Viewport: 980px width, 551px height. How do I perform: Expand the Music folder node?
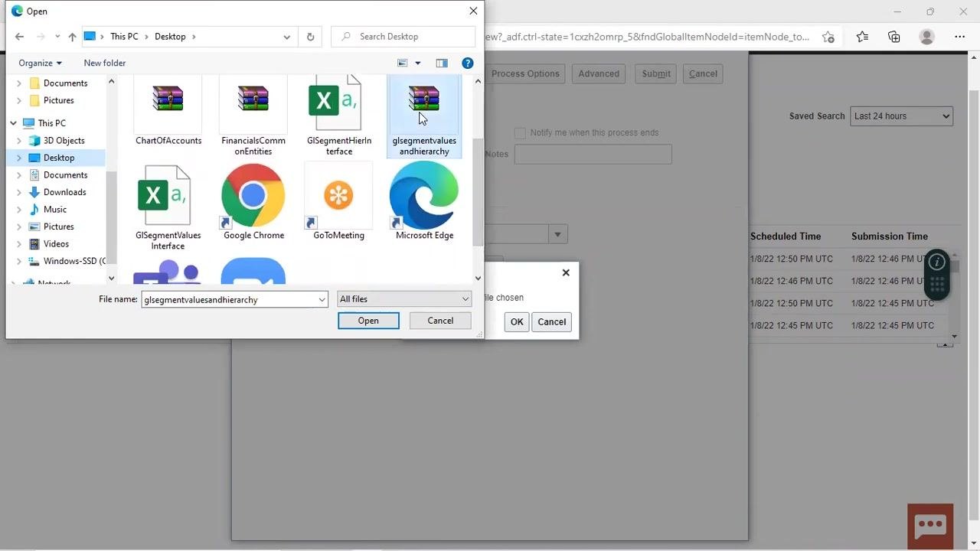[19, 210]
